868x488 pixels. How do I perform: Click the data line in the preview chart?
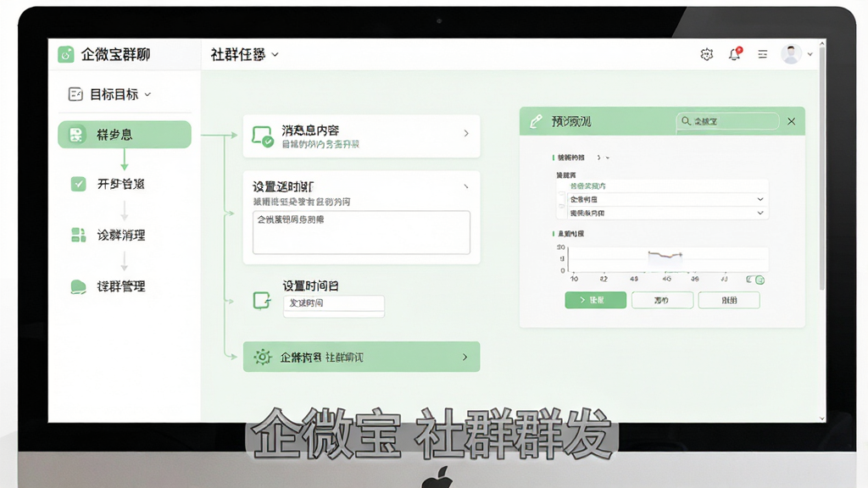pos(665,254)
